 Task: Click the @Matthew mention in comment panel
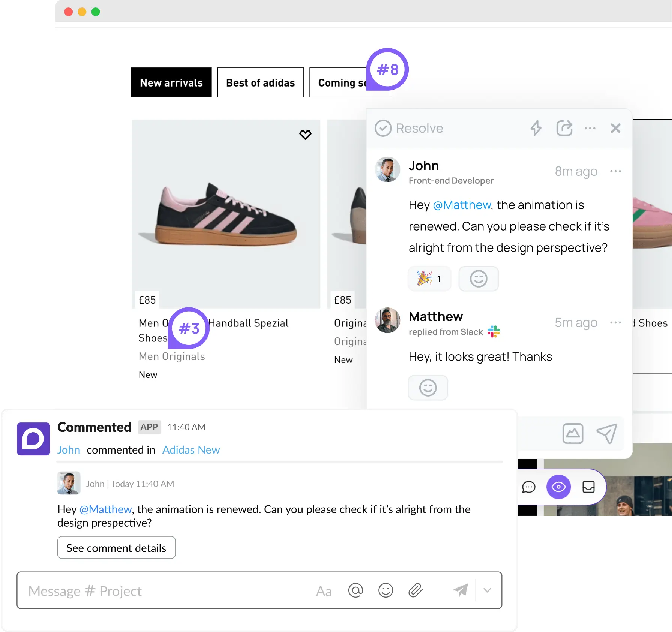[x=462, y=205]
